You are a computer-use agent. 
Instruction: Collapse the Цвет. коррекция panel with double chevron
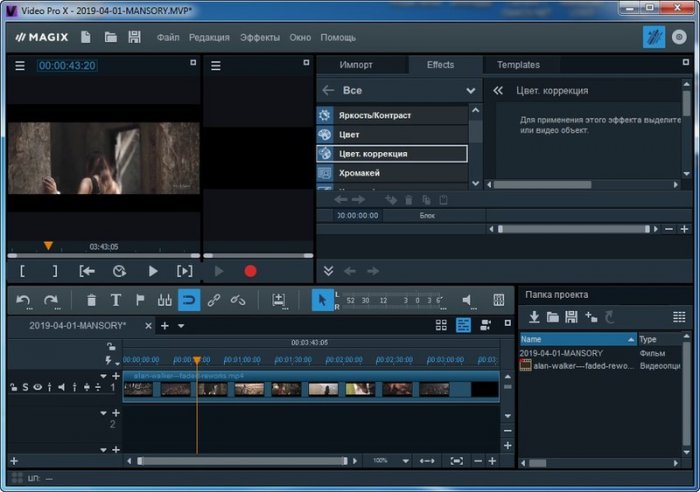pos(496,91)
